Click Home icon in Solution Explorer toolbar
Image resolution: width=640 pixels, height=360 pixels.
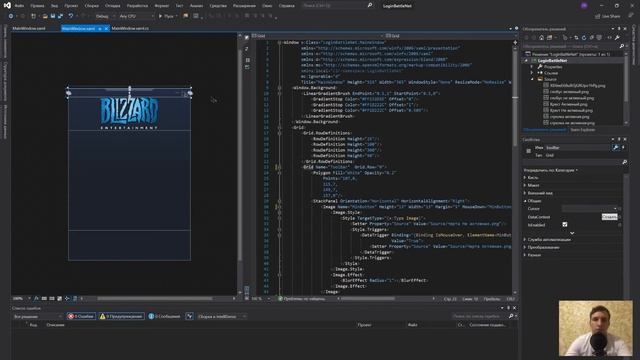541,38
